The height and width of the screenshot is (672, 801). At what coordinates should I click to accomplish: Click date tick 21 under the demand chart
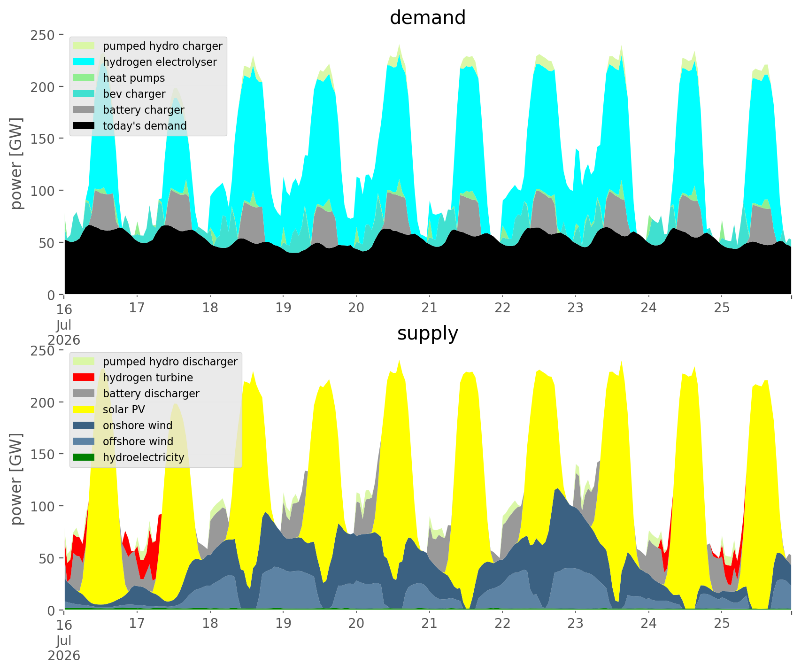(x=429, y=308)
